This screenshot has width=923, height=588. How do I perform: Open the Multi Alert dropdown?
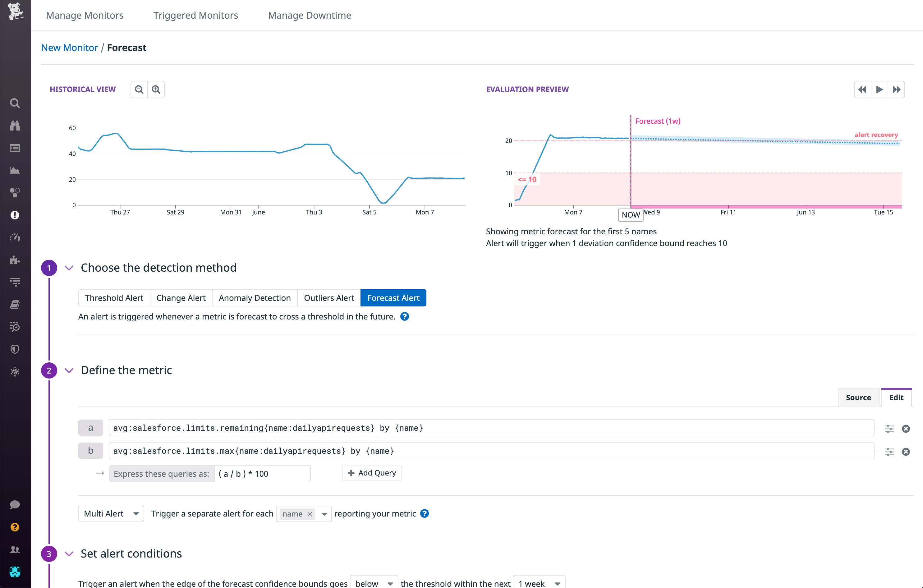pyautogui.click(x=111, y=514)
